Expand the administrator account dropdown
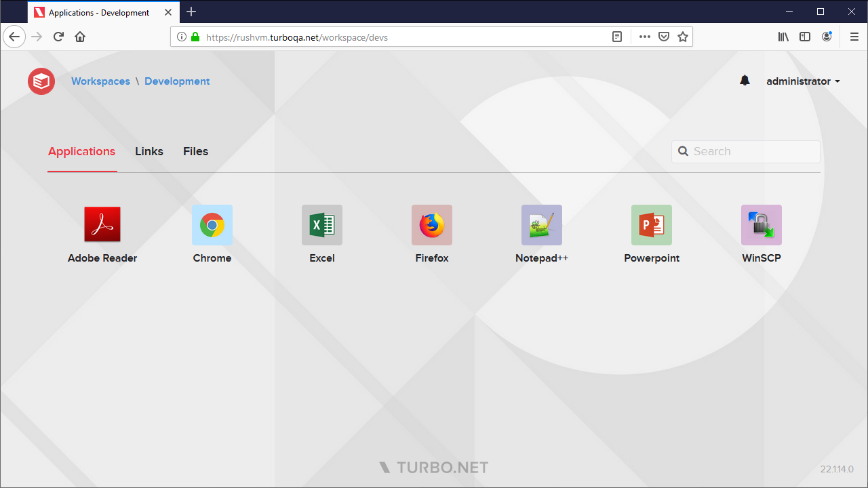This screenshot has width=868, height=488. [803, 81]
